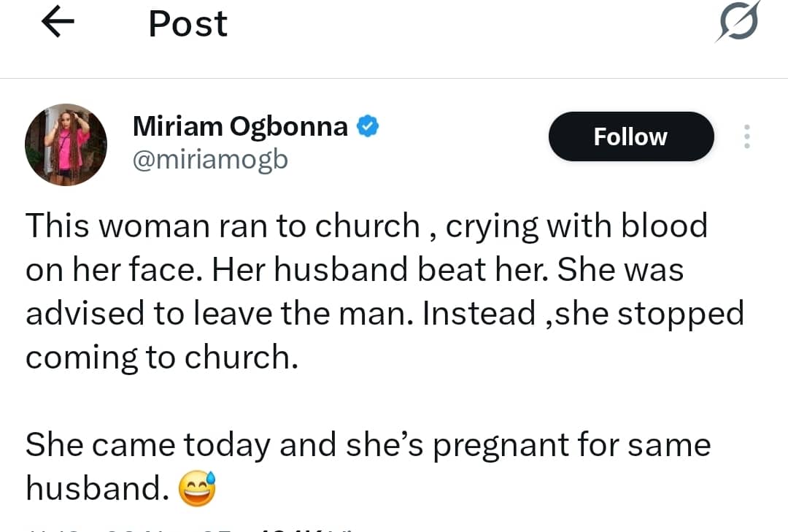Open the overflow menu beside the Follow button

(746, 136)
